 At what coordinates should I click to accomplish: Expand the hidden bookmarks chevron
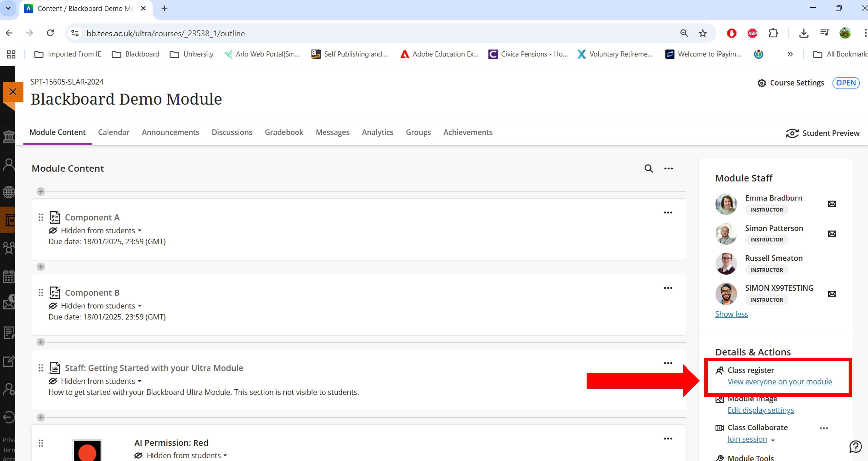click(790, 54)
